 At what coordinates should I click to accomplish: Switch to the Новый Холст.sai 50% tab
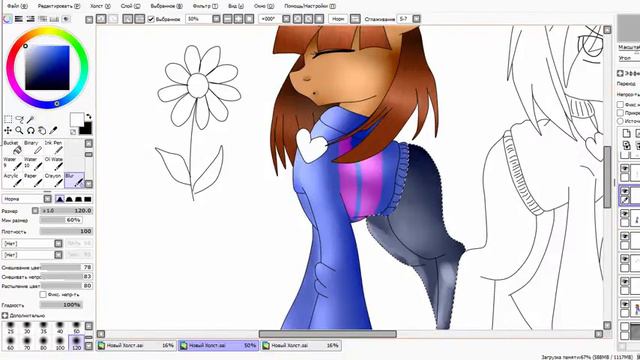pyautogui.click(x=219, y=346)
